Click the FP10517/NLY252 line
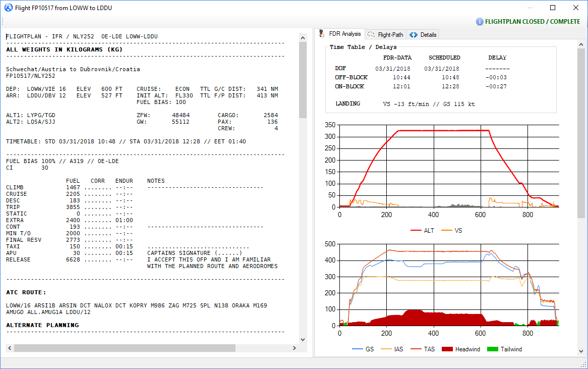 30,76
